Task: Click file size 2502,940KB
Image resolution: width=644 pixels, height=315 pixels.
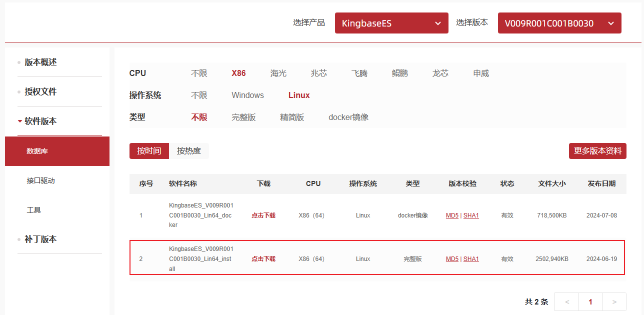Action: pyautogui.click(x=552, y=259)
